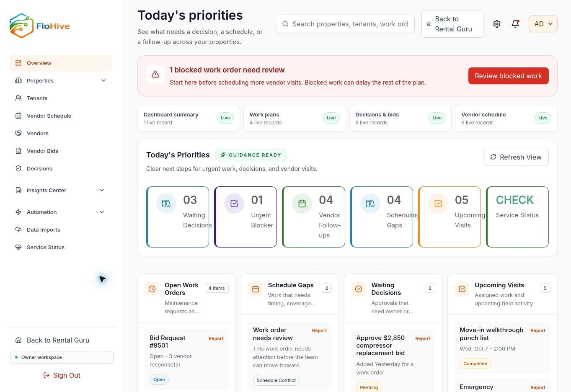Click the Pending status badge

pyautogui.click(x=369, y=387)
